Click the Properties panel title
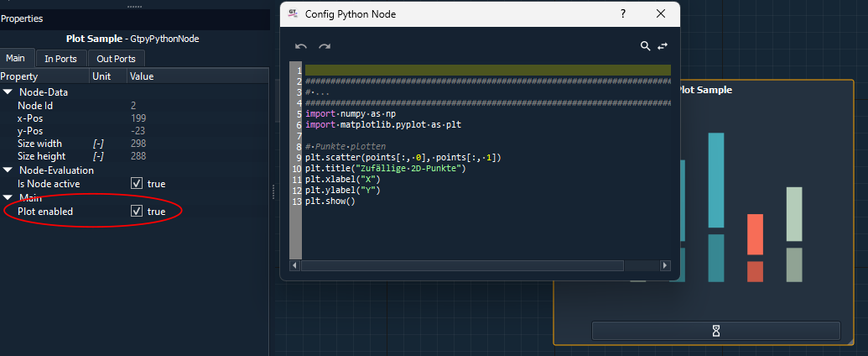 (x=22, y=18)
